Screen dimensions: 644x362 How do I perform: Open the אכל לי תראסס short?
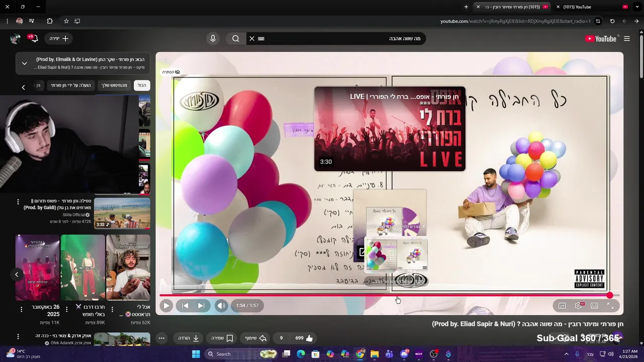point(128,267)
